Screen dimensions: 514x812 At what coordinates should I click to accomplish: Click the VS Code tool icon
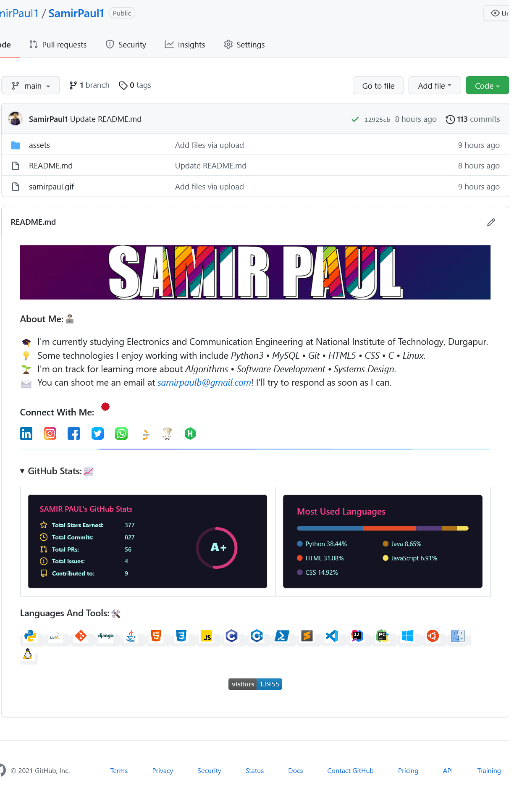[332, 636]
